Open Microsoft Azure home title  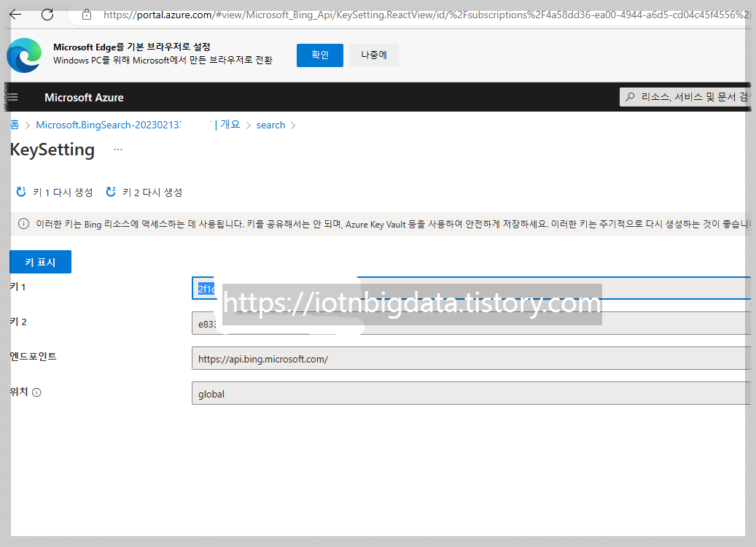click(84, 98)
